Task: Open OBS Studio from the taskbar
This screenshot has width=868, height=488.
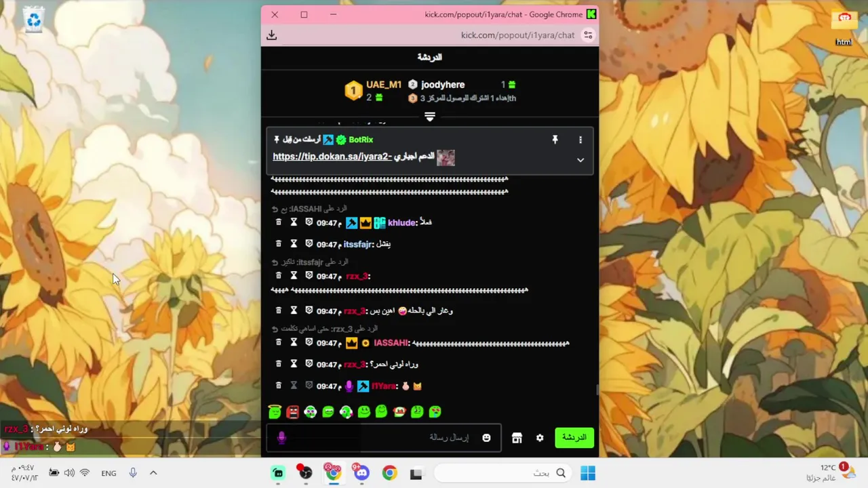Action: (305, 473)
